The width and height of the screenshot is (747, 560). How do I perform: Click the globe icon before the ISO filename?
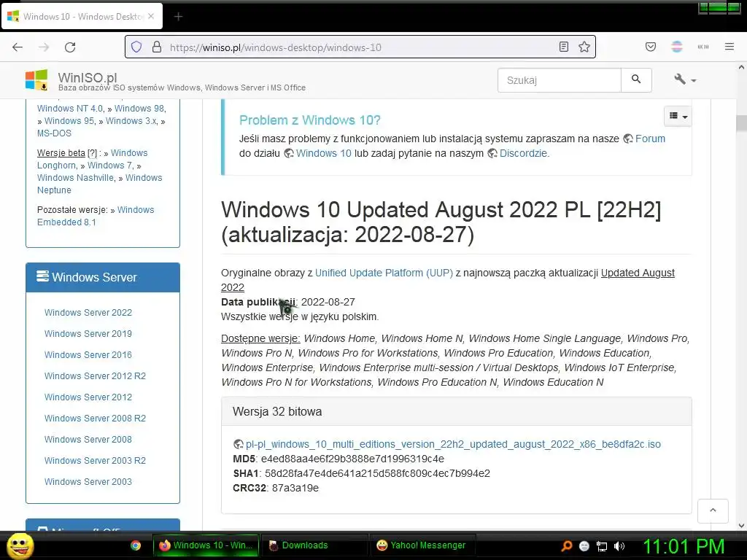[239, 444]
